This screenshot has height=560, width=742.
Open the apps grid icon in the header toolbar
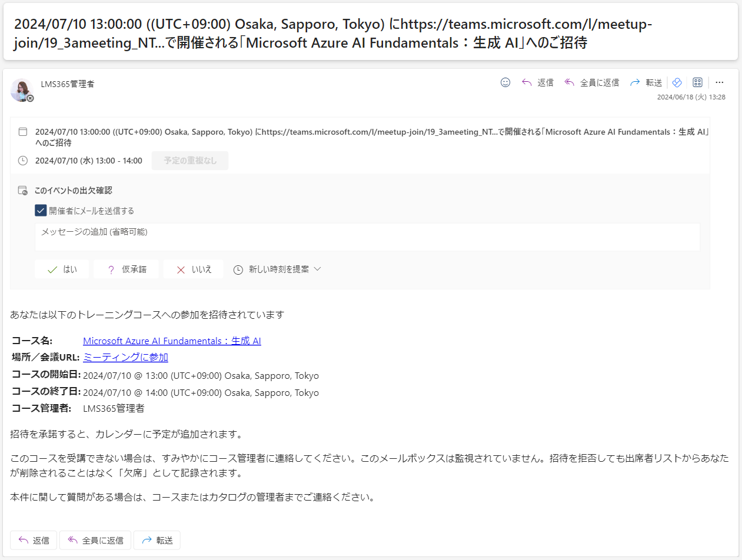pyautogui.click(x=698, y=83)
